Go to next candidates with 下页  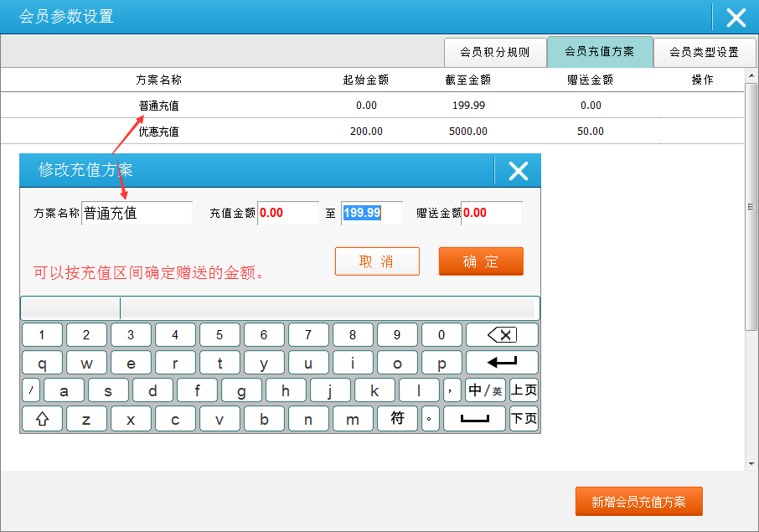point(524,419)
